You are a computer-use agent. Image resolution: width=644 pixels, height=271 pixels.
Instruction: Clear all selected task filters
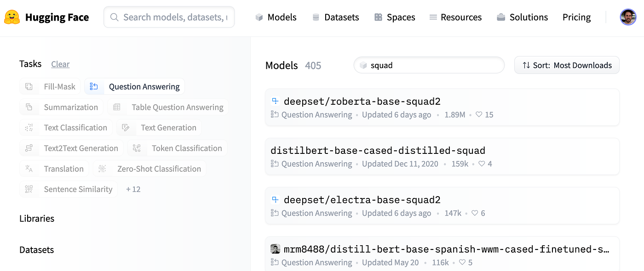click(60, 64)
